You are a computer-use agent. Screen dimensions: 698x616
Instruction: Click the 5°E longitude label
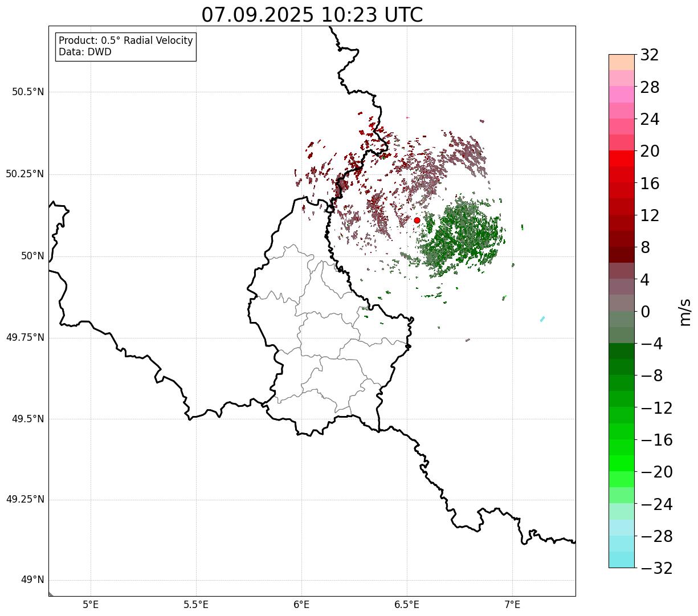coord(91,605)
